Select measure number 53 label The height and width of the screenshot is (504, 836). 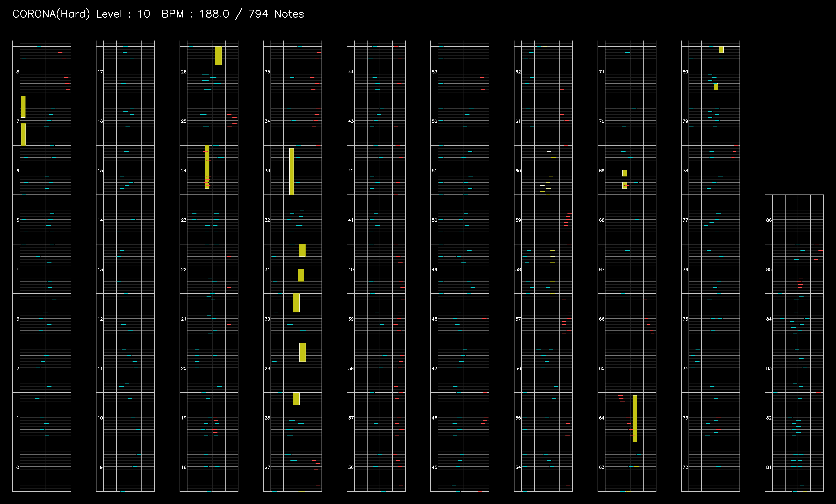point(434,72)
